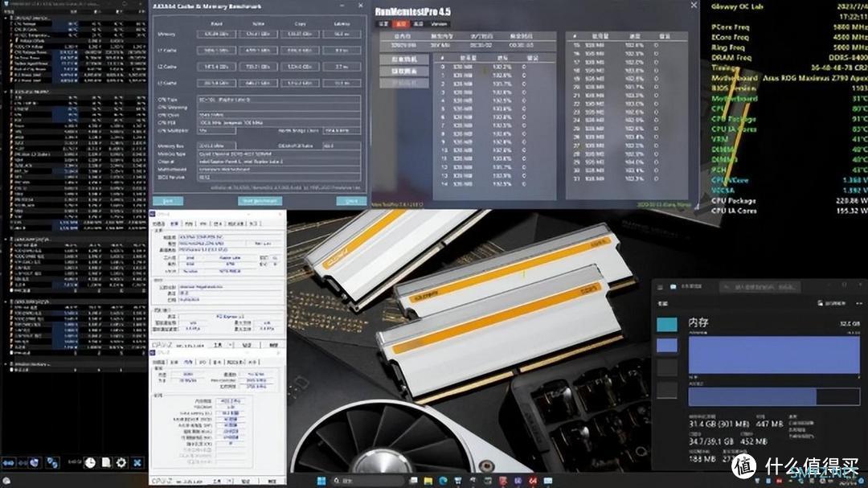This screenshot has width=868, height=488.
Task: Open last tab in lower CPU-Z window
Action: tap(252, 362)
